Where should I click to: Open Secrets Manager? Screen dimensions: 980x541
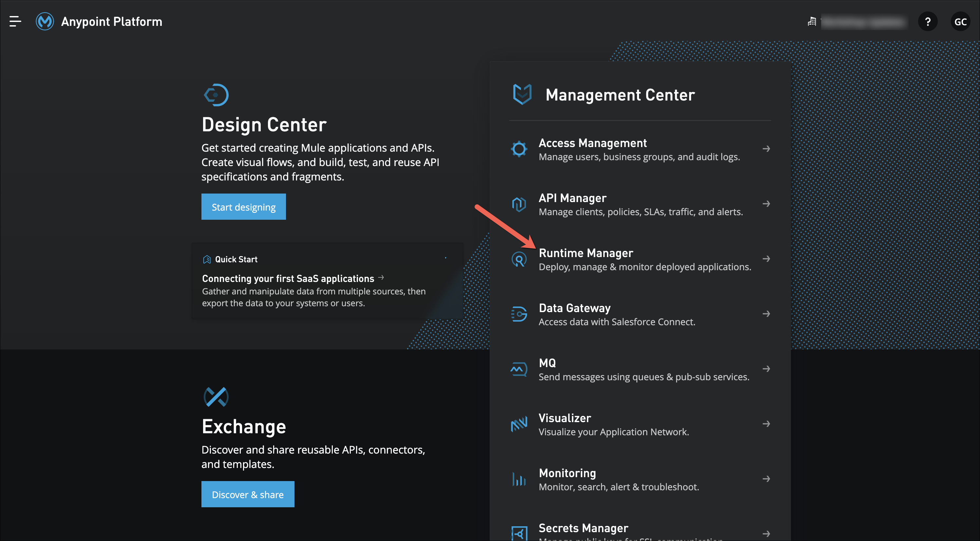click(583, 528)
